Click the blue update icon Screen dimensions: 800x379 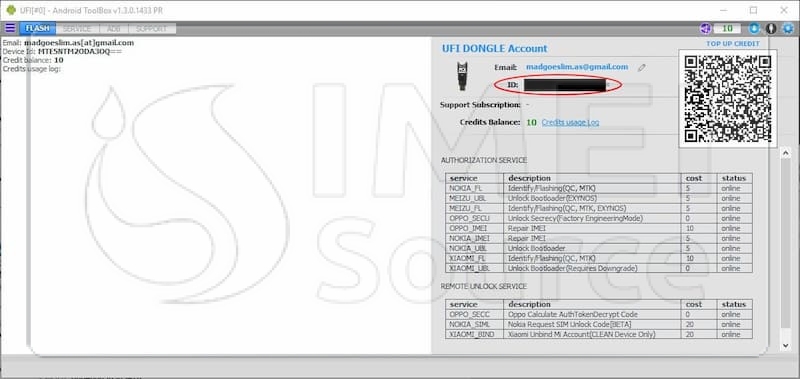754,29
